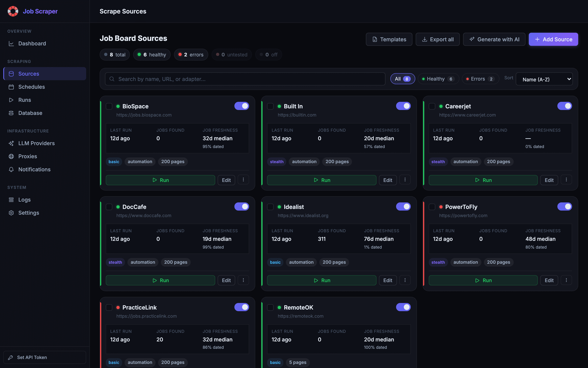Click Generate with AI
The height and width of the screenshot is (368, 588).
pyautogui.click(x=494, y=39)
